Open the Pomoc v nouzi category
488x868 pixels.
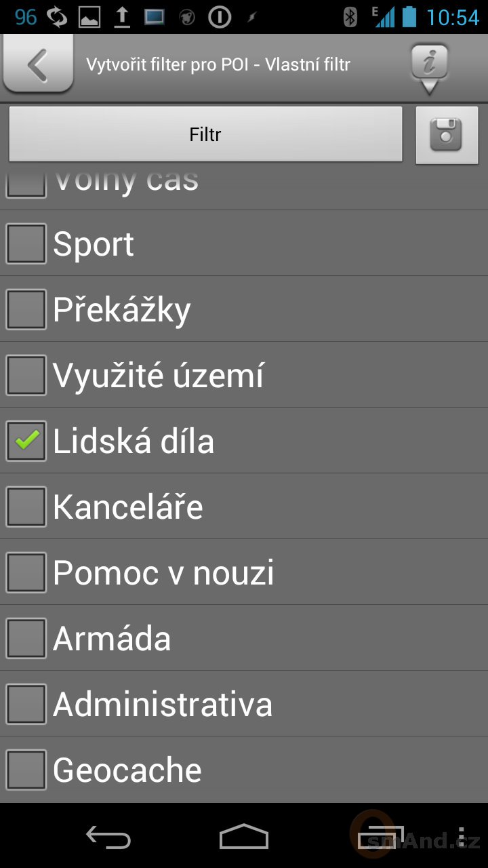click(244, 572)
